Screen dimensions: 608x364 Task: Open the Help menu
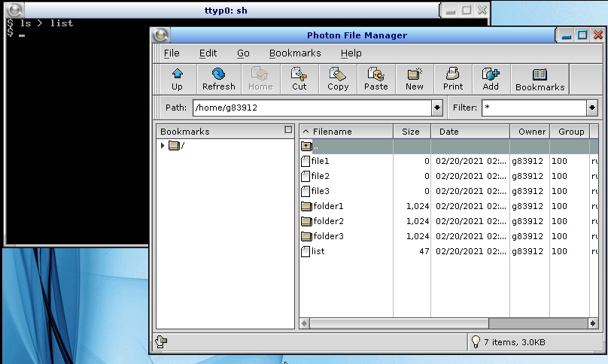point(351,53)
